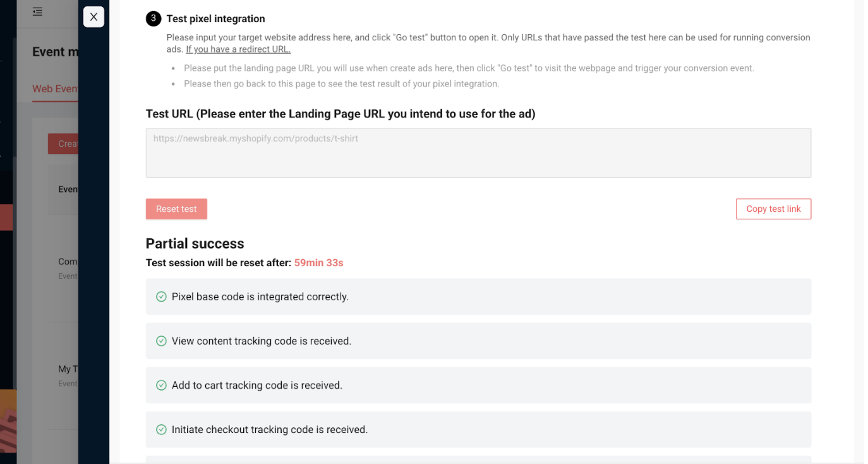Image resolution: width=868 pixels, height=464 pixels.
Task: Select the Partial success heading
Action: click(x=195, y=243)
